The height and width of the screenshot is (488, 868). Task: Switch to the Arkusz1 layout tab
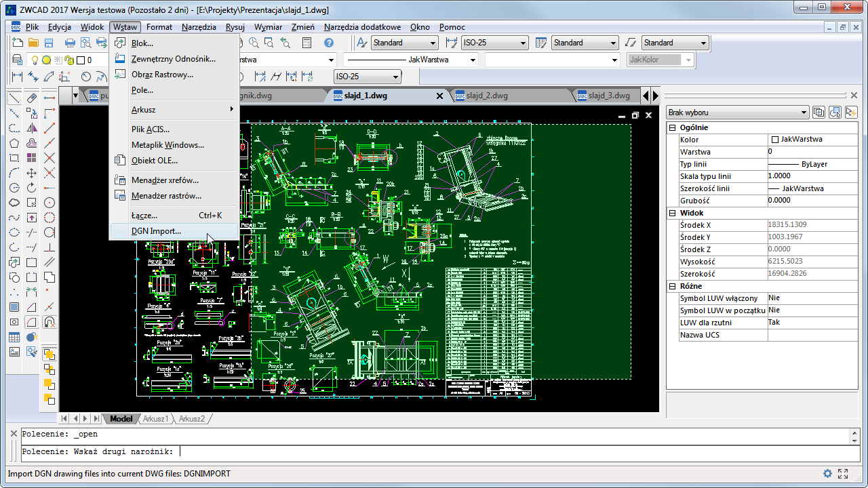tap(155, 419)
